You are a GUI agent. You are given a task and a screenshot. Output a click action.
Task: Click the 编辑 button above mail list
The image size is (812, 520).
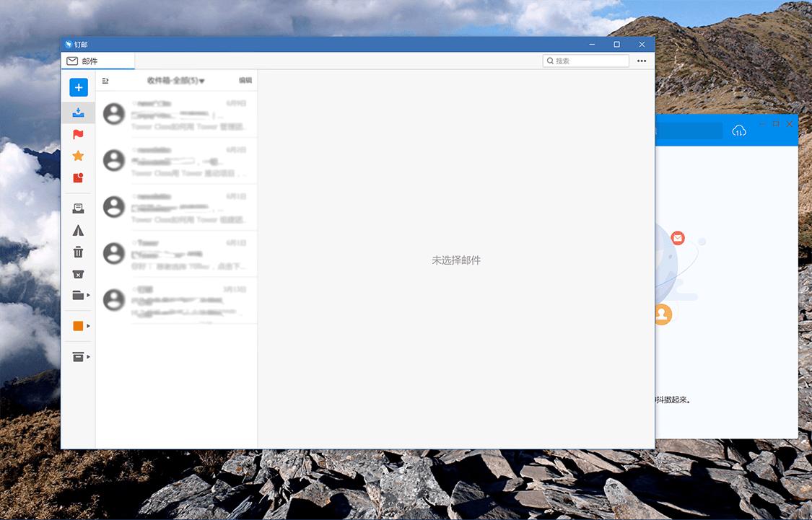245,81
